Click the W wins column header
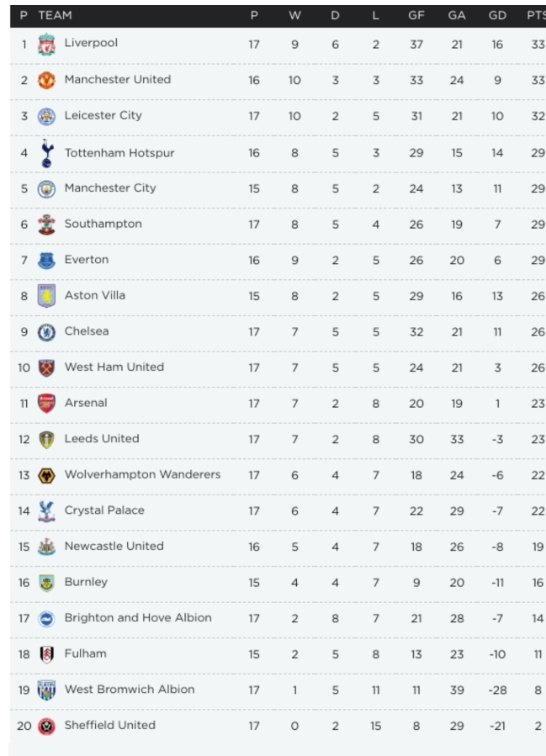 pyautogui.click(x=294, y=15)
